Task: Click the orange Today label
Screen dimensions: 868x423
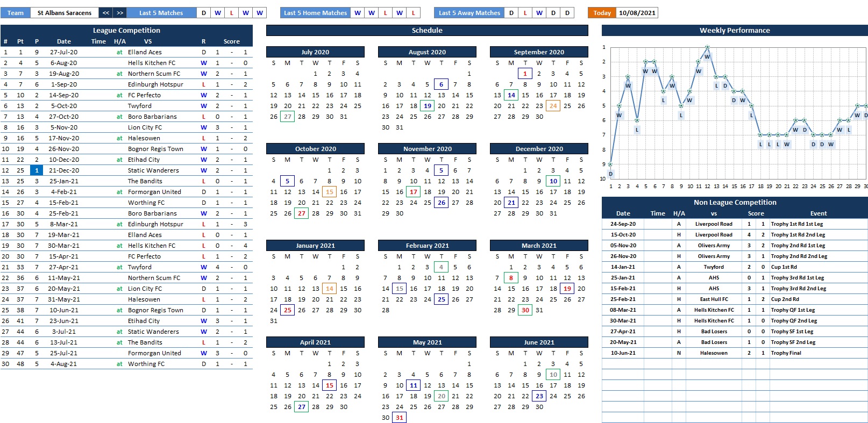Action: click(601, 13)
